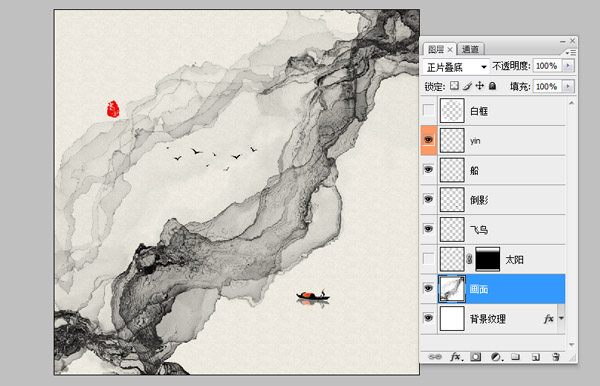600x386 pixels.
Task: Open the layers panel options menu
Action: [x=570, y=52]
